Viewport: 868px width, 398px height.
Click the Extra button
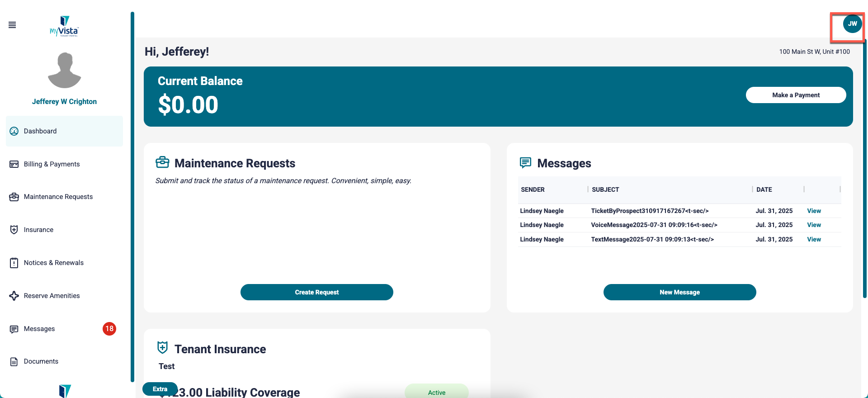pyautogui.click(x=160, y=389)
